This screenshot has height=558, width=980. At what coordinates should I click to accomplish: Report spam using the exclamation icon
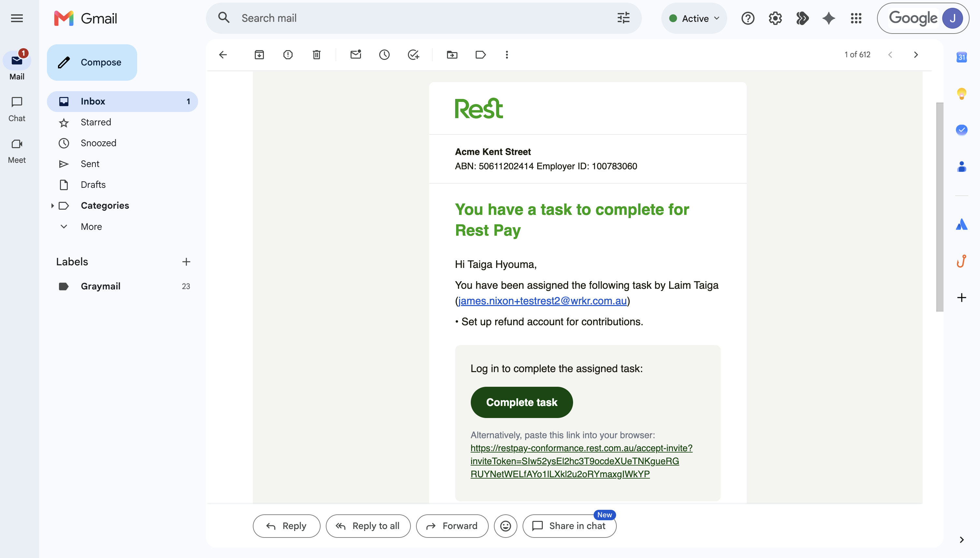288,55
